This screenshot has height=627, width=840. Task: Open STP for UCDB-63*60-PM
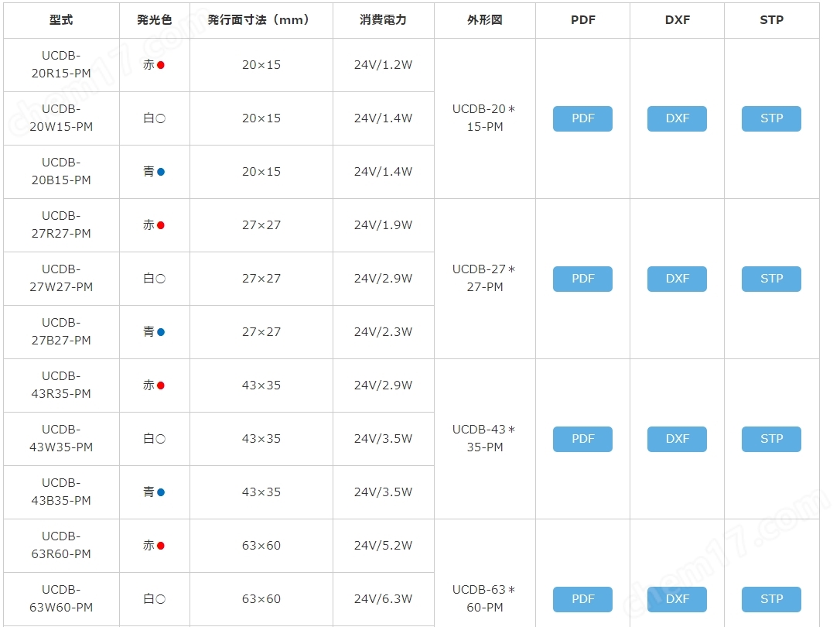771,599
